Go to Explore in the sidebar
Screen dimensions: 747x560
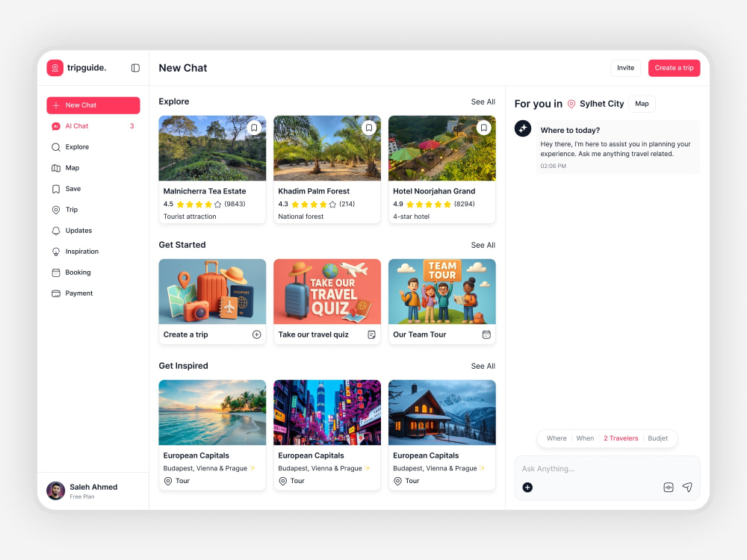[93, 147]
